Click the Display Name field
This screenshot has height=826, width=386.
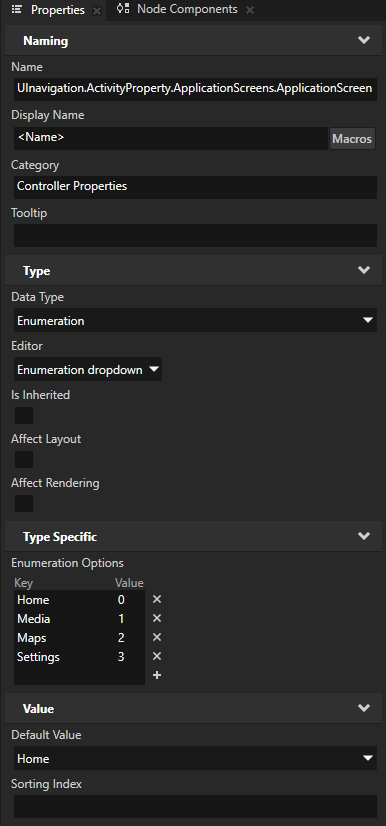171,138
